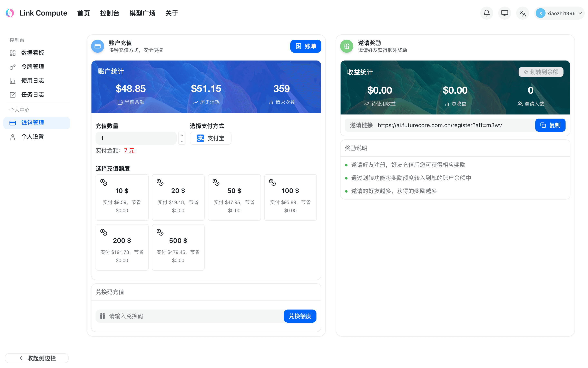Open 数据看板 in the sidebar
588x368 pixels.
coord(37,53)
